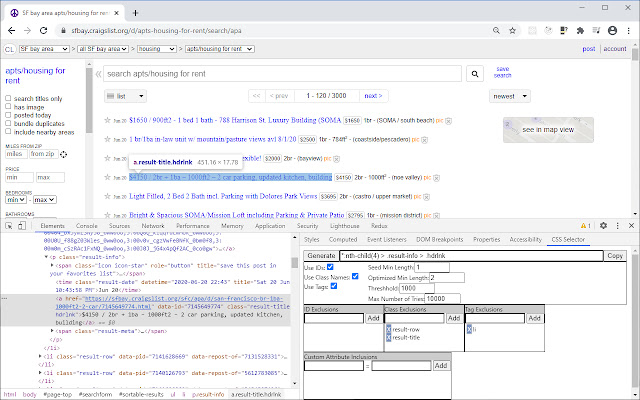
Task: Open the Event Listeners tab
Action: click(387, 240)
